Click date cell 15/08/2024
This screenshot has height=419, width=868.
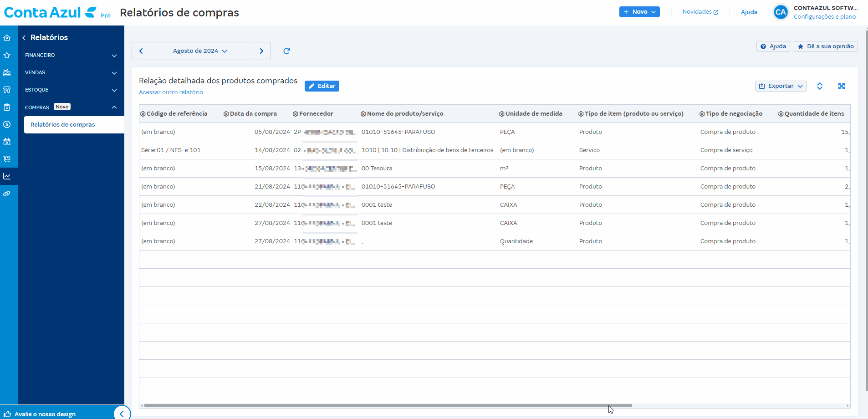272,169
